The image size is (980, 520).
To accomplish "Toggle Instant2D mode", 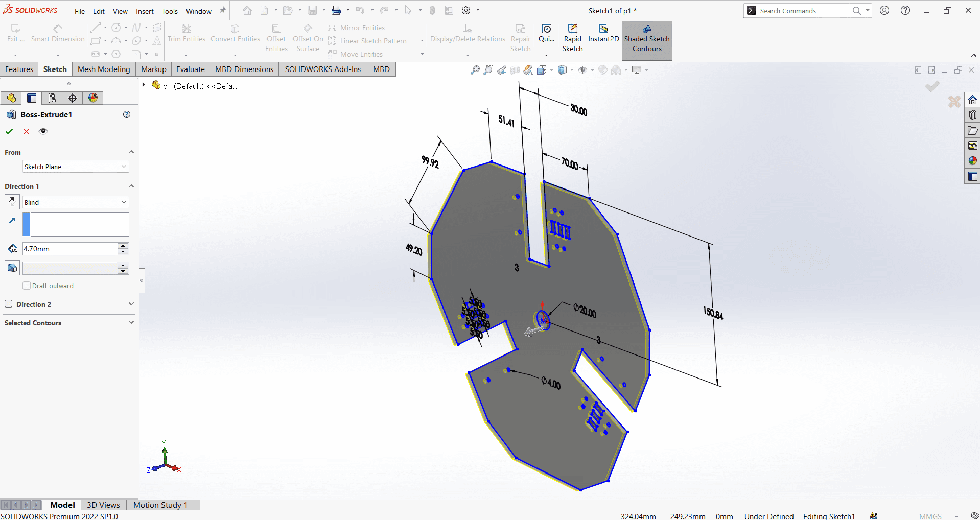I will (603, 35).
